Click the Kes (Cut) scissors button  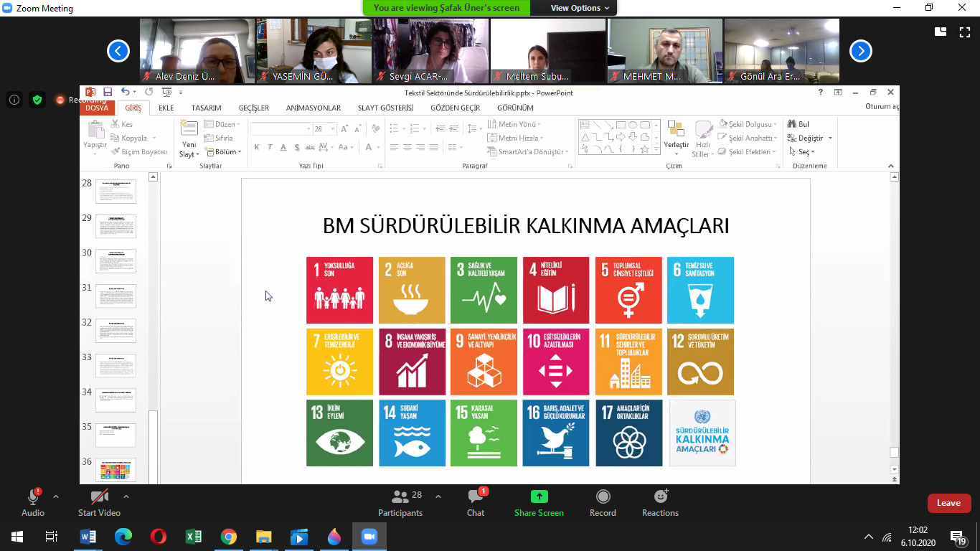coord(121,124)
